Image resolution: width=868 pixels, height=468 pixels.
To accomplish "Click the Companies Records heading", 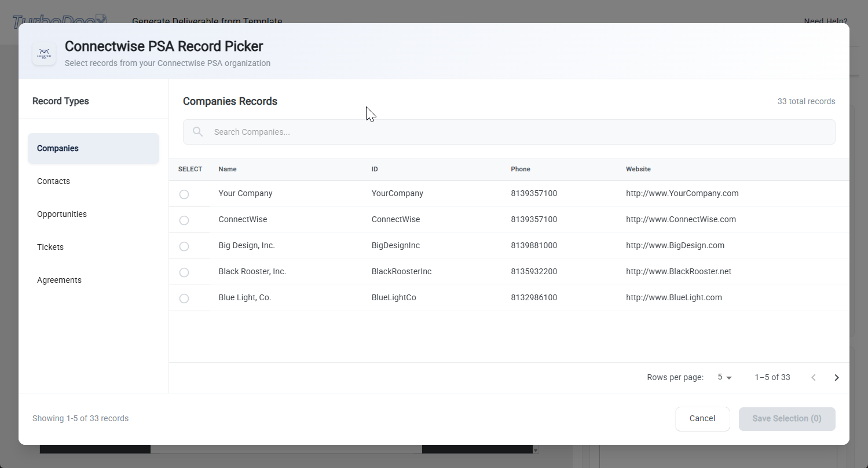I will (230, 101).
